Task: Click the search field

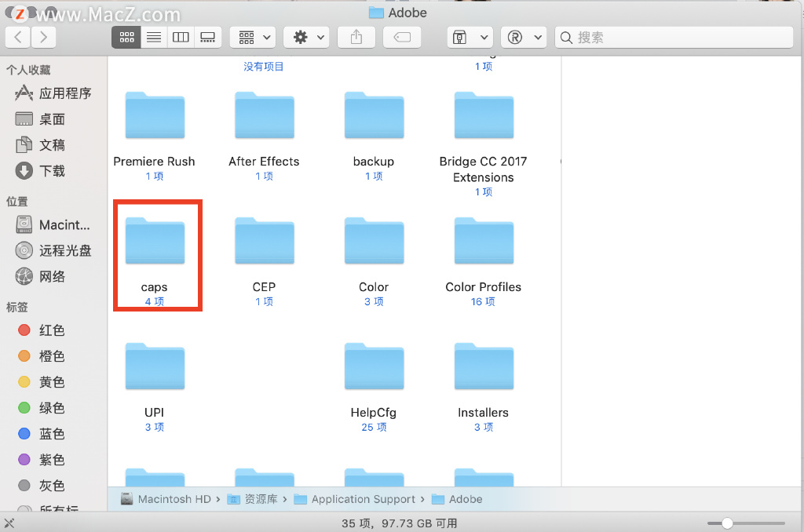Action: (x=674, y=37)
